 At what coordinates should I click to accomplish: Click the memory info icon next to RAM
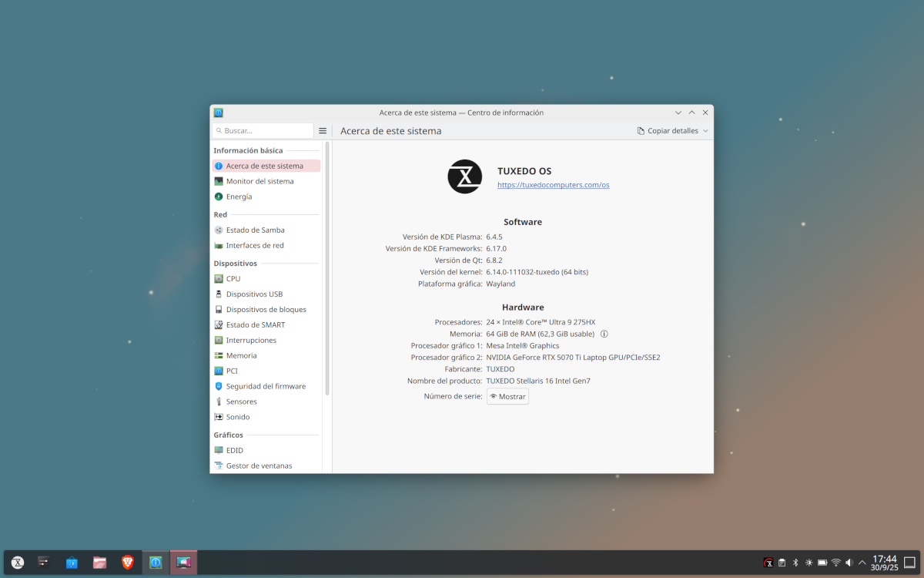pos(604,334)
